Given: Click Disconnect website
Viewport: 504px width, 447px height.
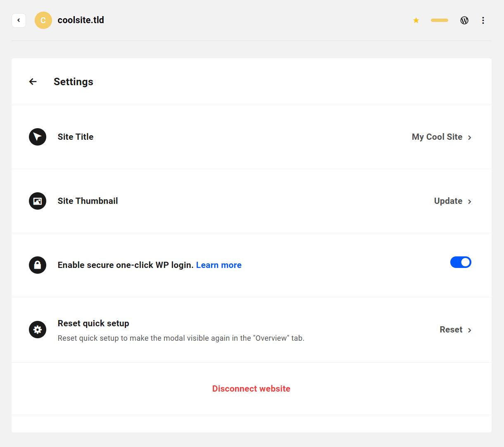Looking at the screenshot, I should pyautogui.click(x=251, y=389).
